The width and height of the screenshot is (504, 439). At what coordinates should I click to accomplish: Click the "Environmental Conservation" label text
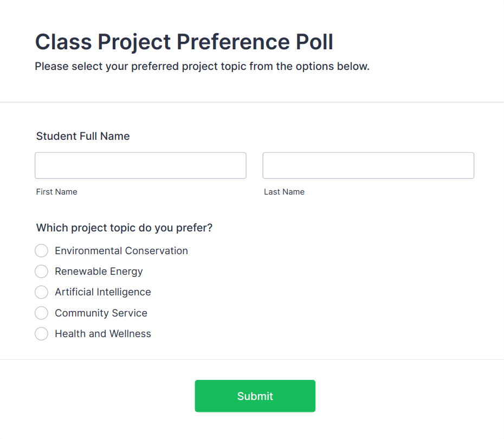pos(121,251)
